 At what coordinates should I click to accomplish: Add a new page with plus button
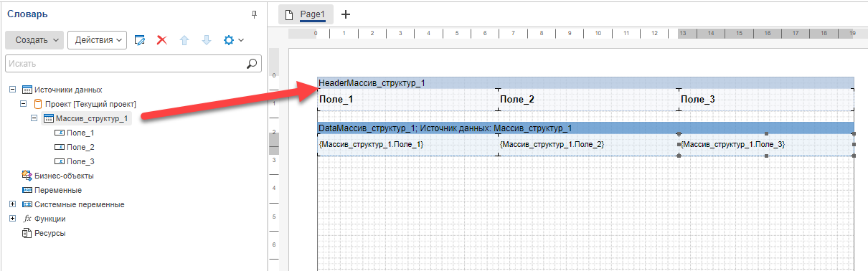[345, 14]
